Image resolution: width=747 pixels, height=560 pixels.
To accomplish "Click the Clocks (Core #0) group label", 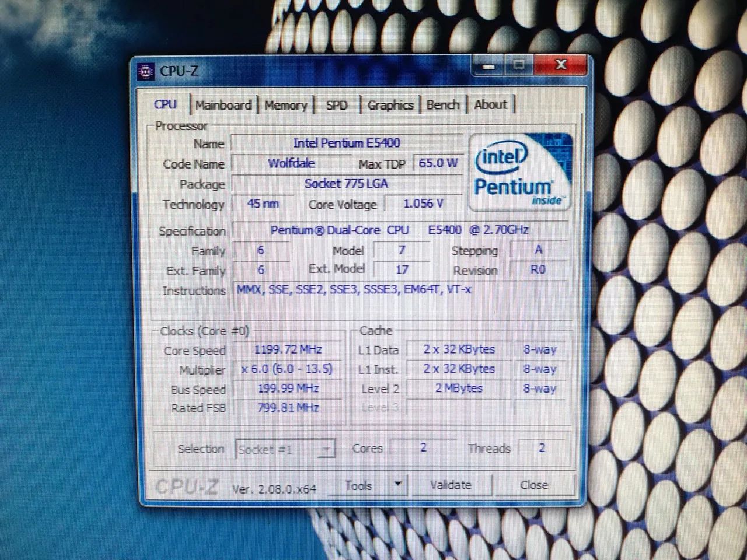I will [x=204, y=331].
